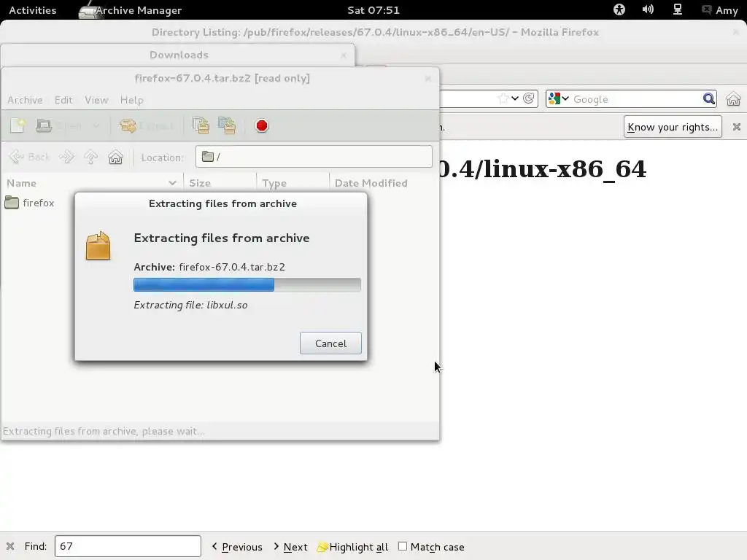This screenshot has height=560, width=747.
Task: Open the Archive menu
Action: click(x=25, y=100)
